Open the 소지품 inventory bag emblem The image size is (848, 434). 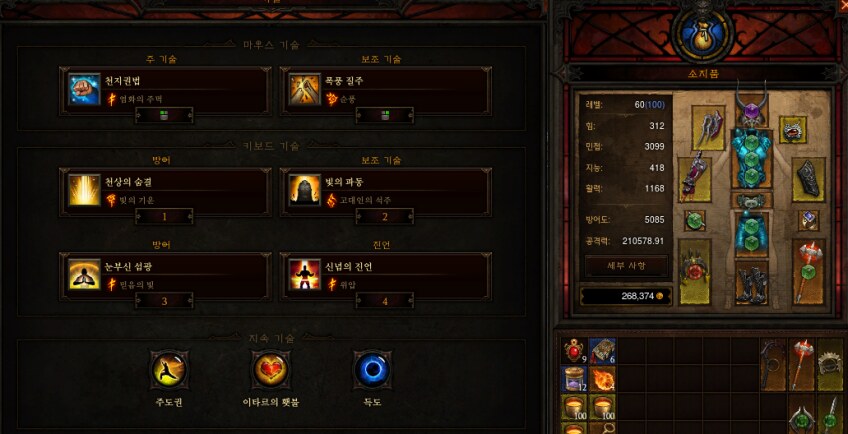pos(702,32)
